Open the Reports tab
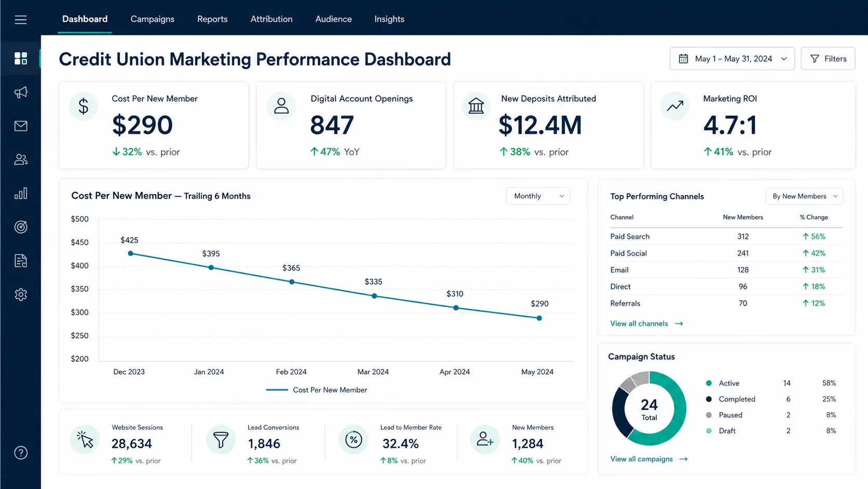The image size is (868, 489). [212, 19]
